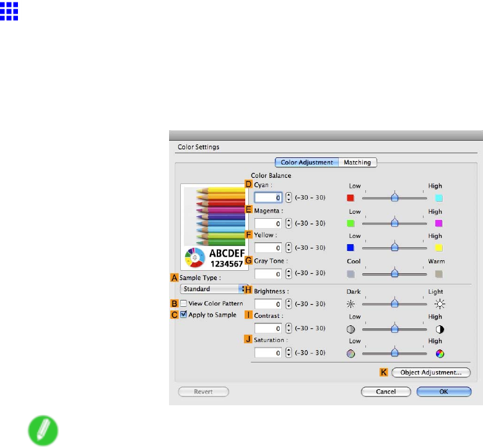Click the Contrast slider handle
This screenshot has height=448, width=483.
(394, 328)
